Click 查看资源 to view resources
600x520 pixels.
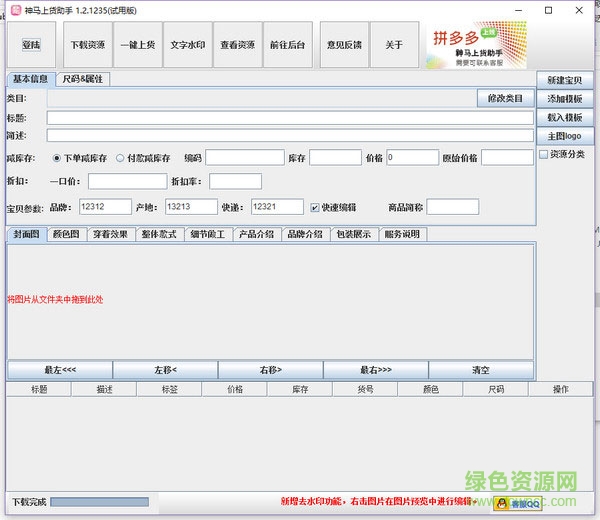pos(238,45)
